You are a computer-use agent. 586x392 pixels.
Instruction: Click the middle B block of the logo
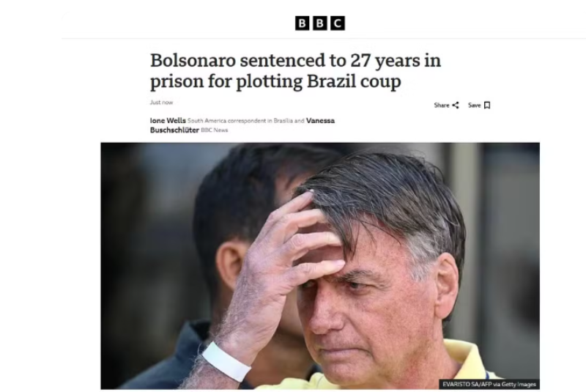320,23
